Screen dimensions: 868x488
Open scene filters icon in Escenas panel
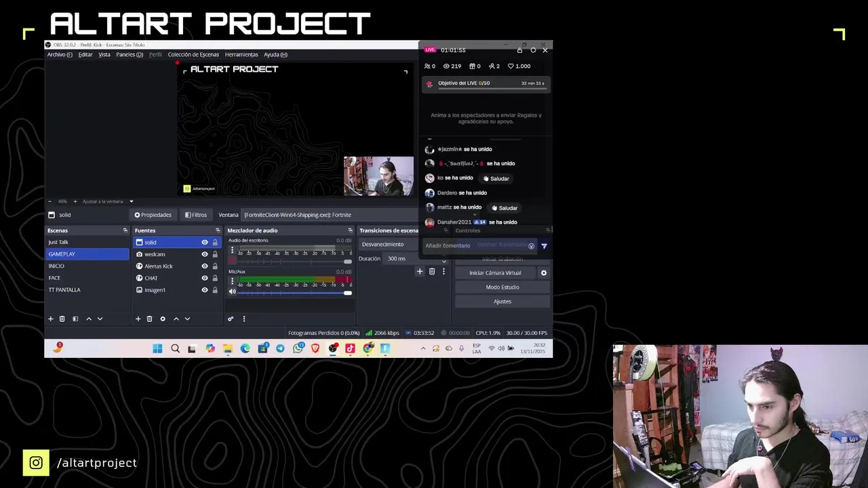(x=75, y=319)
